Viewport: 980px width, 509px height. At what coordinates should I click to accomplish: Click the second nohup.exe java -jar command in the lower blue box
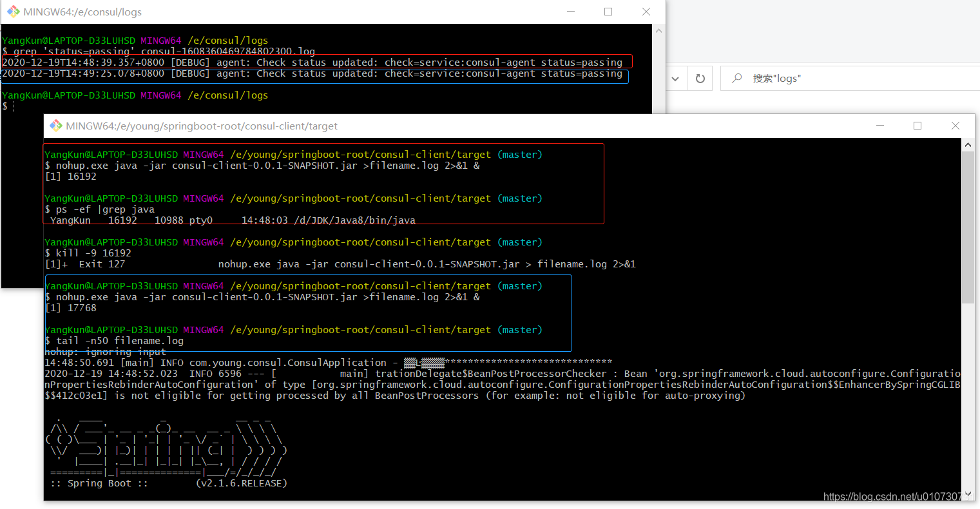pyautogui.click(x=262, y=297)
